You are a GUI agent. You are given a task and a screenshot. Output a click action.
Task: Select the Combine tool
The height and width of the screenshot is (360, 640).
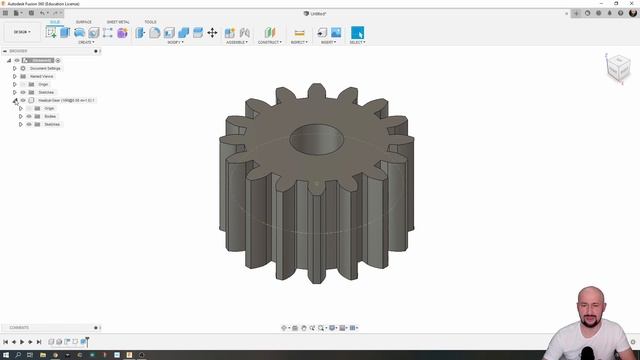pos(183,33)
